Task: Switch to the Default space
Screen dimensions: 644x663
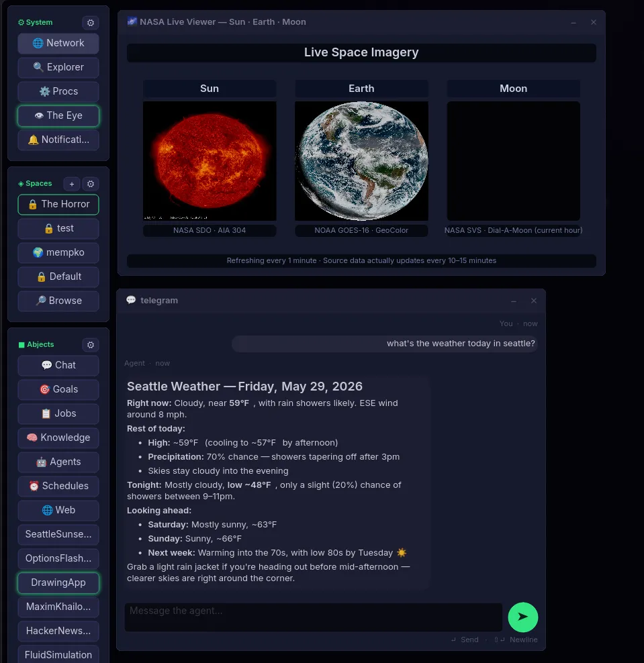Action: pos(58,276)
